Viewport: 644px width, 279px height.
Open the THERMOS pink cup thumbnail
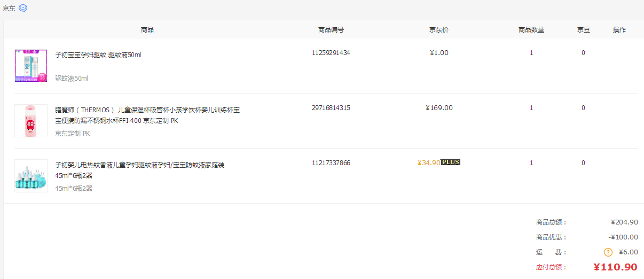click(31, 121)
